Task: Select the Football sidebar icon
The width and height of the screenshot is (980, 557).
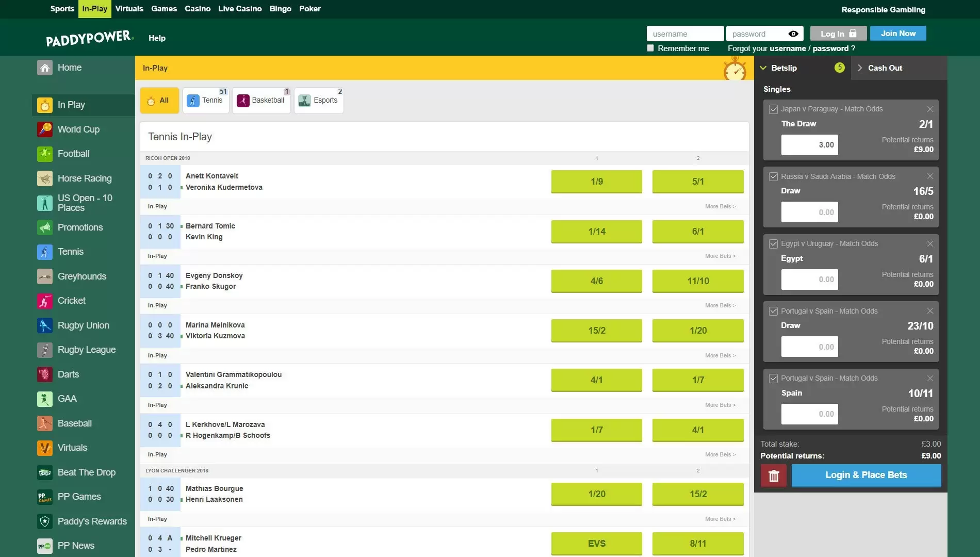Action: coord(45,154)
